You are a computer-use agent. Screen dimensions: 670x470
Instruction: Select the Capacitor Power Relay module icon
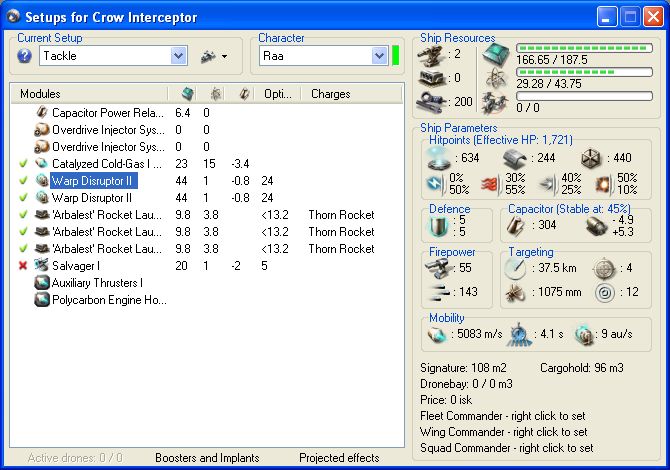tap(42, 112)
